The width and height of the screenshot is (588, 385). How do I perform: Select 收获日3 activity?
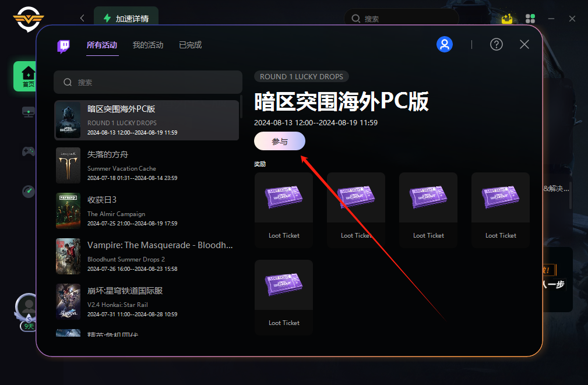147,211
